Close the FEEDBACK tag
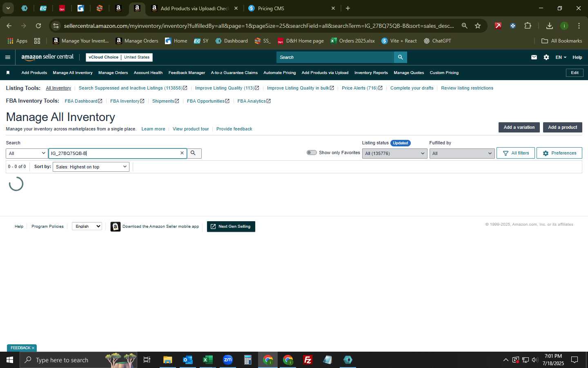588x368 pixels. click(x=33, y=348)
